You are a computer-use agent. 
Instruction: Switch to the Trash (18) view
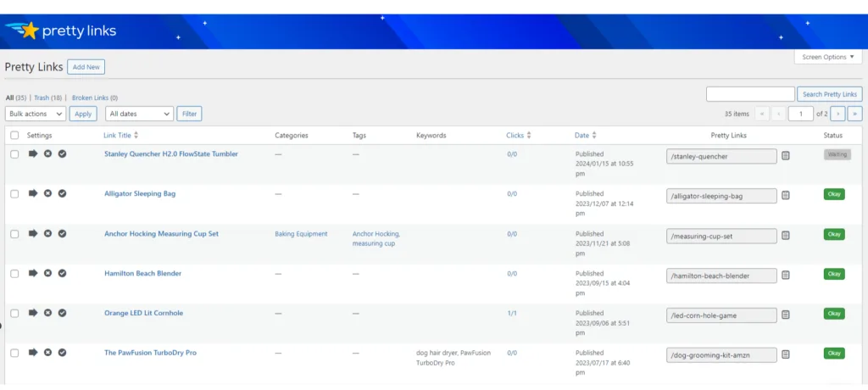[47, 97]
